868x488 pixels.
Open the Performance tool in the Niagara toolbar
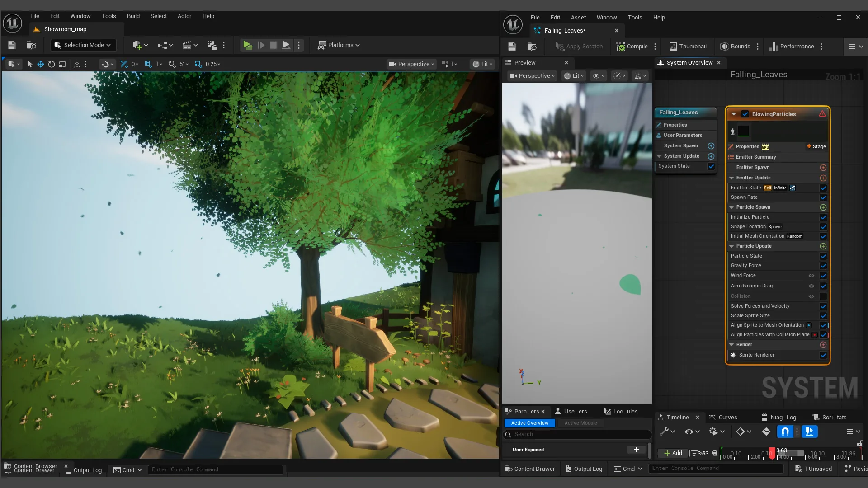coord(792,47)
